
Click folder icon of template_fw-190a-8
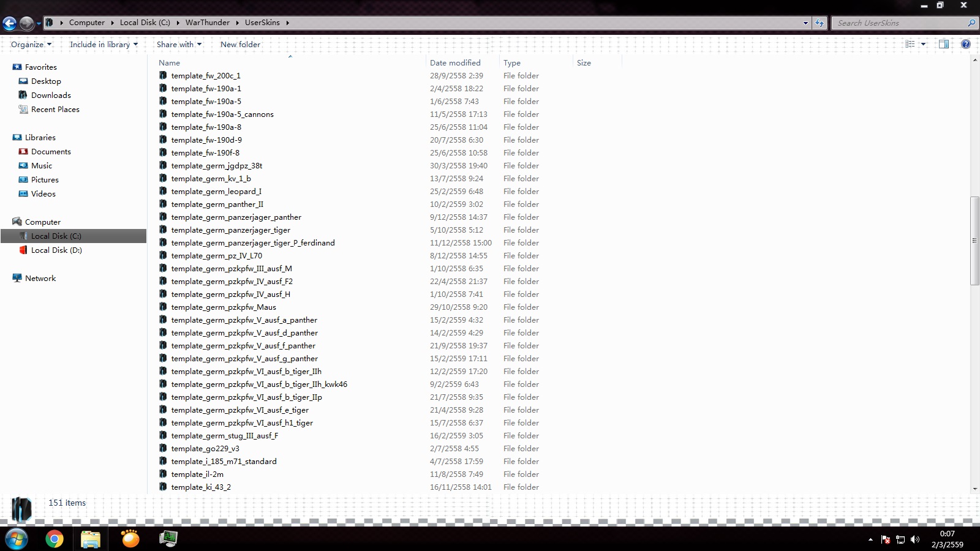pos(163,127)
